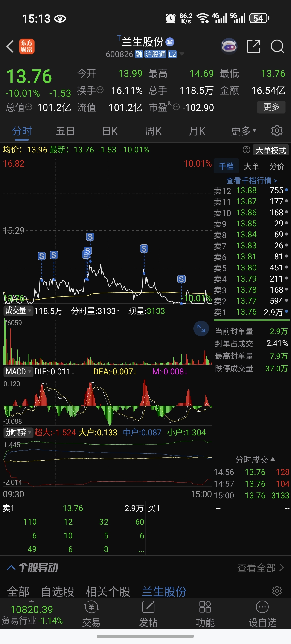Image resolution: width=291 pixels, height=644 pixels.
Task: Open chart settings gear icon
Action: click(x=277, y=131)
